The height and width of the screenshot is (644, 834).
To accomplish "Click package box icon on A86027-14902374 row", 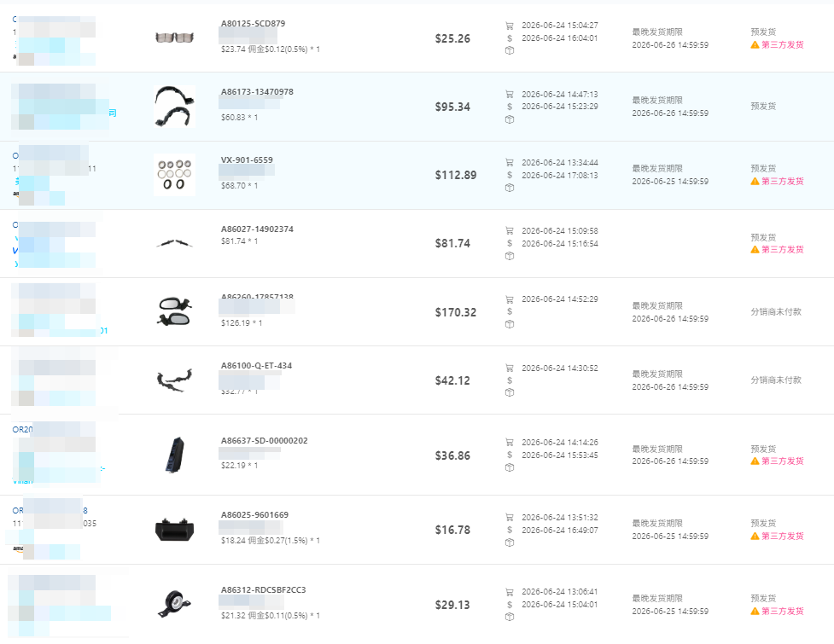I will 510,256.
